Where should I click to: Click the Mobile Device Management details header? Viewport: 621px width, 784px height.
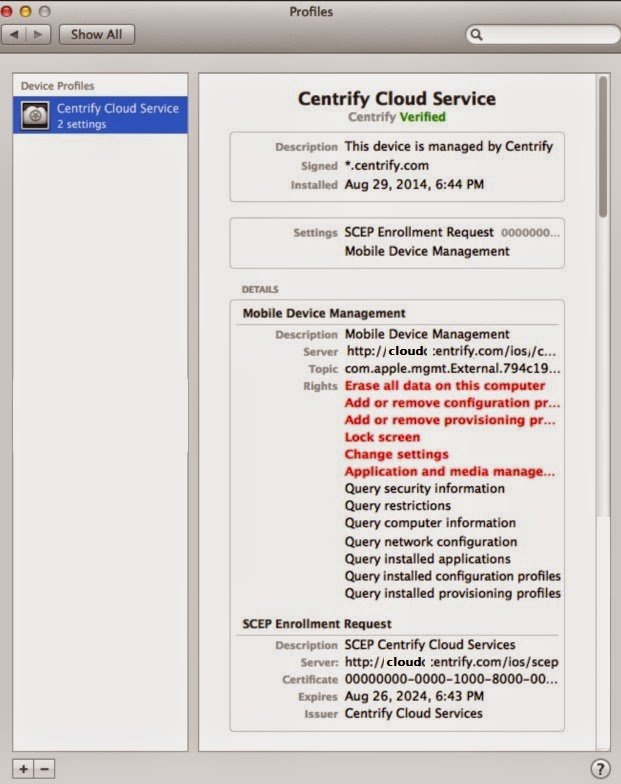point(324,314)
